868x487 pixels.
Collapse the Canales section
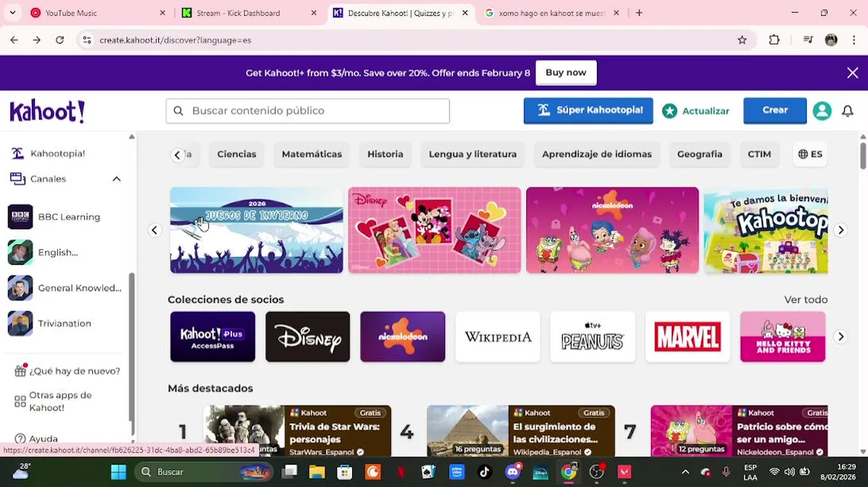point(116,179)
